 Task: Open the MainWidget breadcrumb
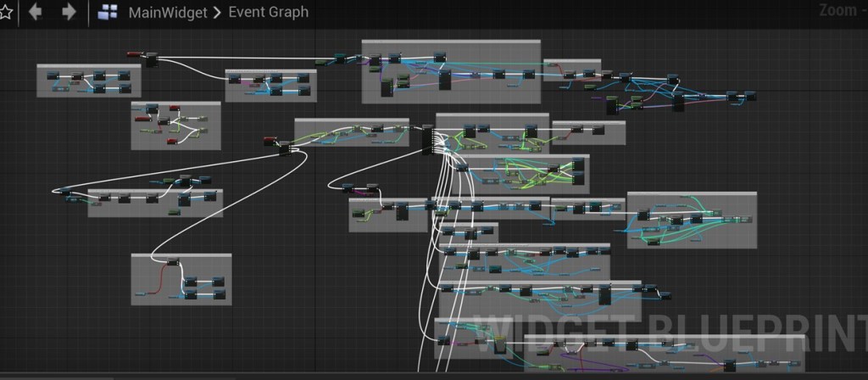pos(167,13)
